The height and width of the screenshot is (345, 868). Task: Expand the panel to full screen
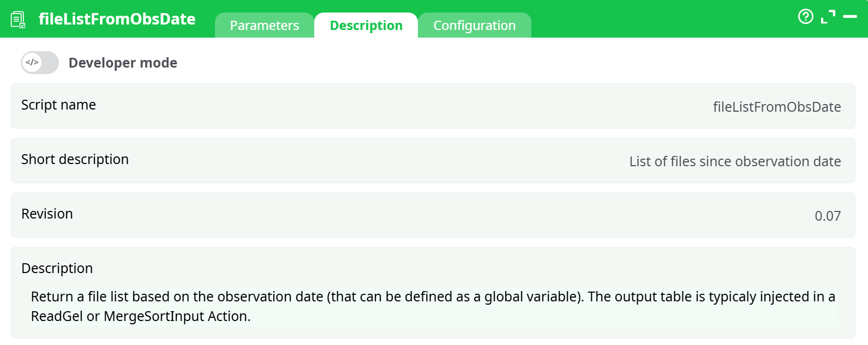828,17
